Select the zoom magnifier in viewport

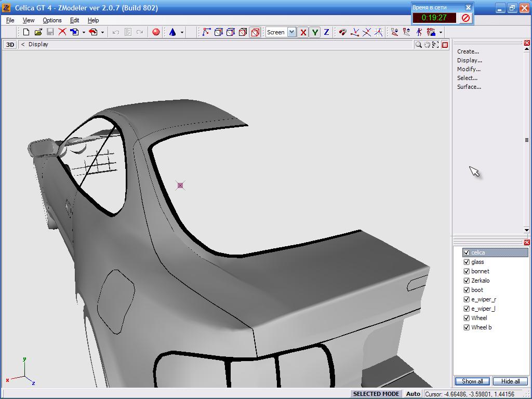(x=418, y=45)
